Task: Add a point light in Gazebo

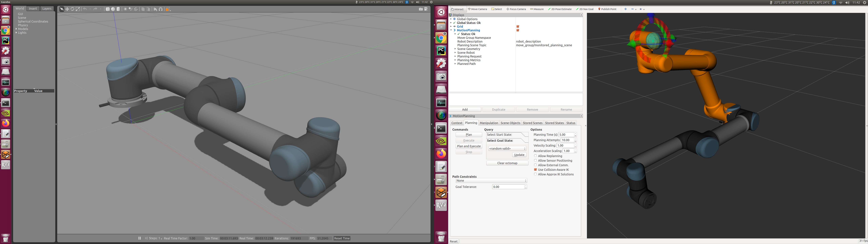Action: pyautogui.click(x=125, y=9)
